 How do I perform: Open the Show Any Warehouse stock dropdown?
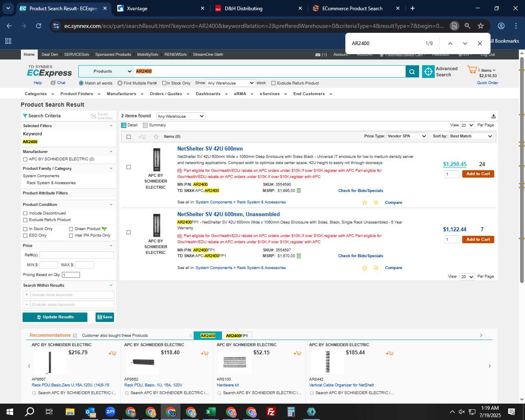(x=231, y=83)
